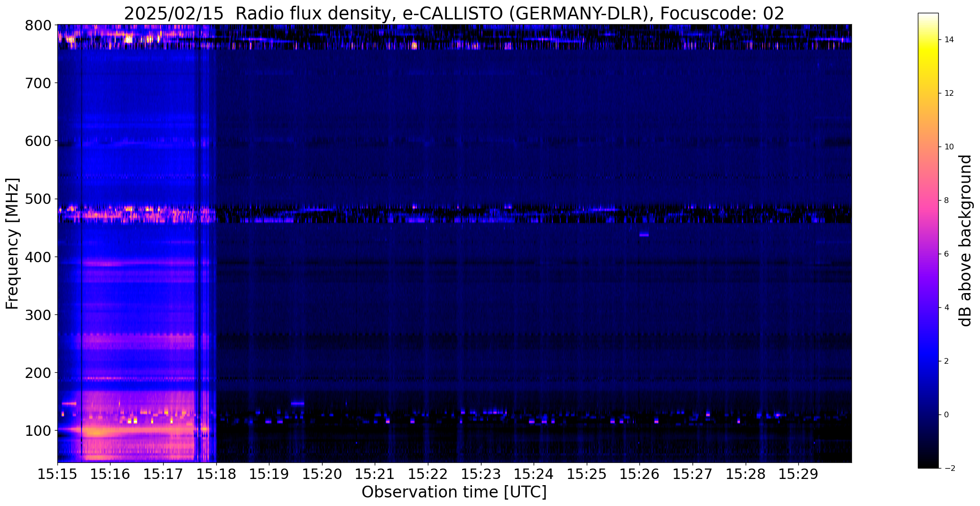Click the black bottom end of colorbar
This screenshot has width=980, height=506.
click(928, 465)
